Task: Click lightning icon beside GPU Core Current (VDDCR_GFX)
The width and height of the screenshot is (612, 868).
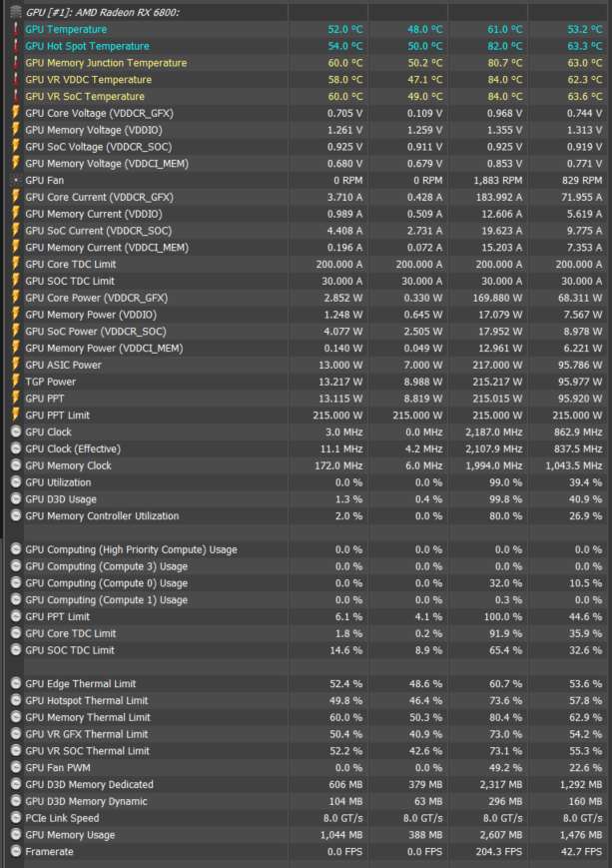Action: click(16, 197)
